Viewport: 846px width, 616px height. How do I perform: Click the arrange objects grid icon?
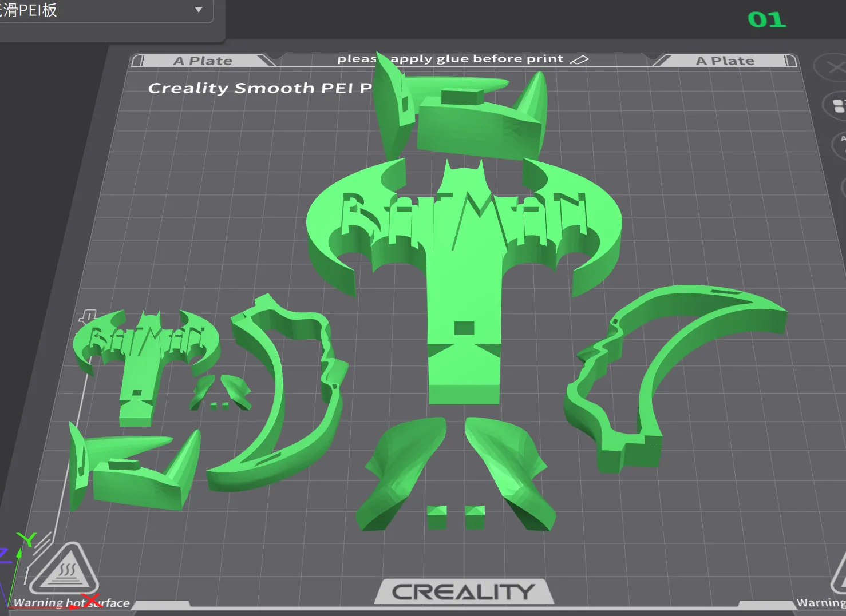[837, 106]
